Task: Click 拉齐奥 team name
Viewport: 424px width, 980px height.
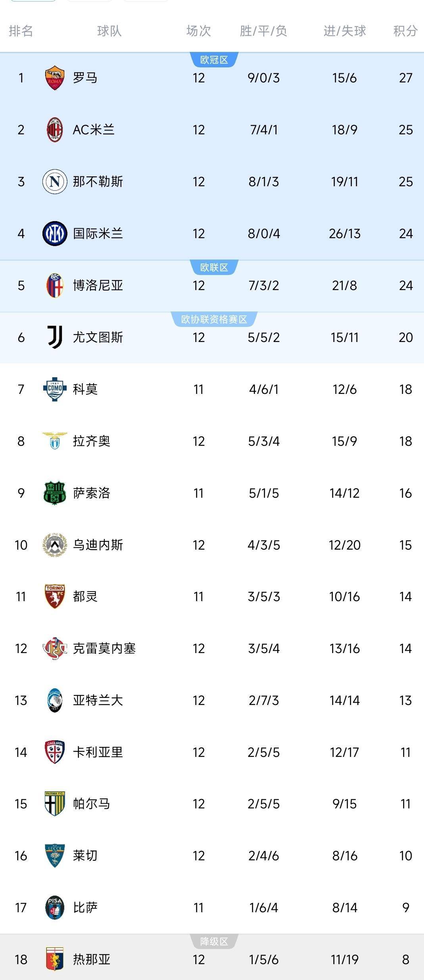Action: click(92, 441)
